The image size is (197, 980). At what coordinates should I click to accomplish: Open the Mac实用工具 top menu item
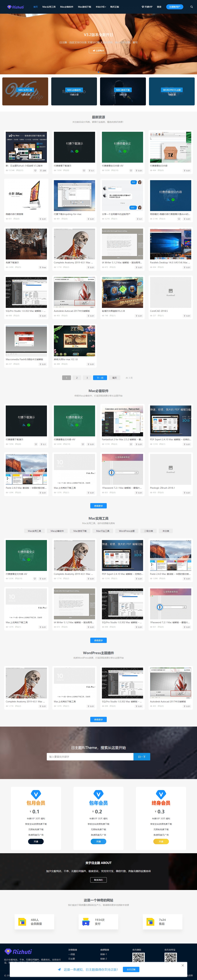[x=49, y=7]
